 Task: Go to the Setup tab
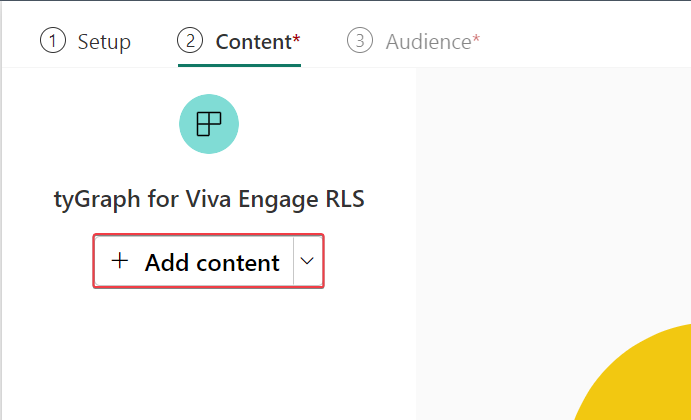103,42
